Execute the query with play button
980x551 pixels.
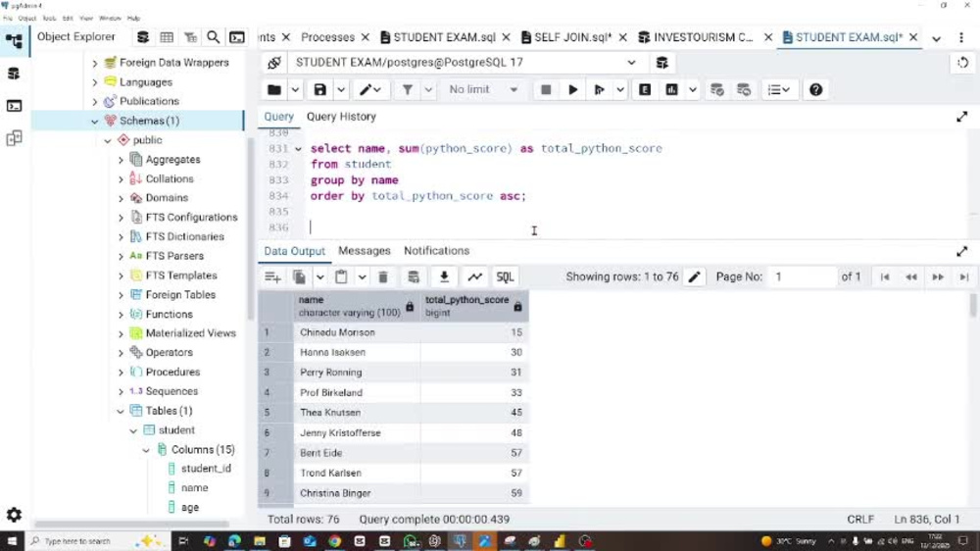(572, 90)
